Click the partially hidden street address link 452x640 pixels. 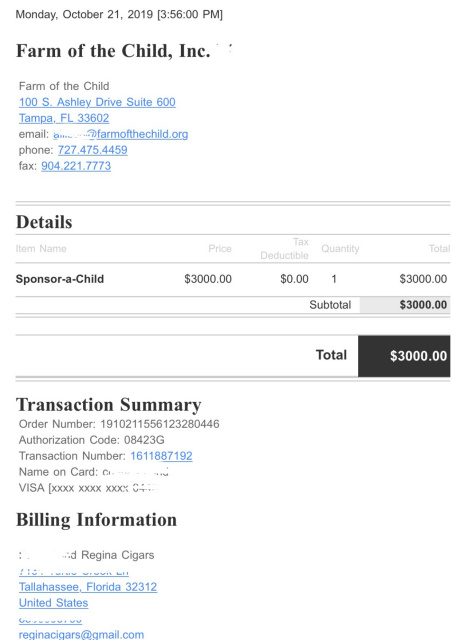pos(74,572)
